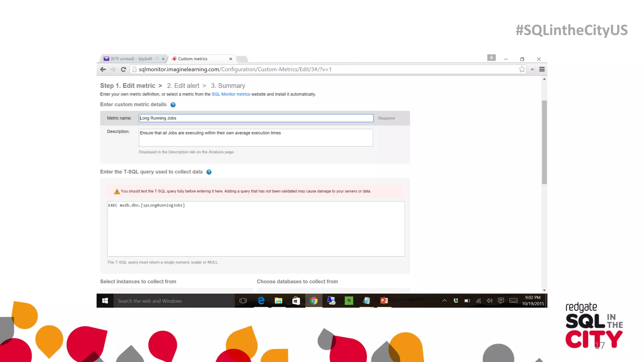Image resolution: width=644 pixels, height=362 pixels.
Task: Bookmark page with the star icon
Action: click(x=522, y=69)
